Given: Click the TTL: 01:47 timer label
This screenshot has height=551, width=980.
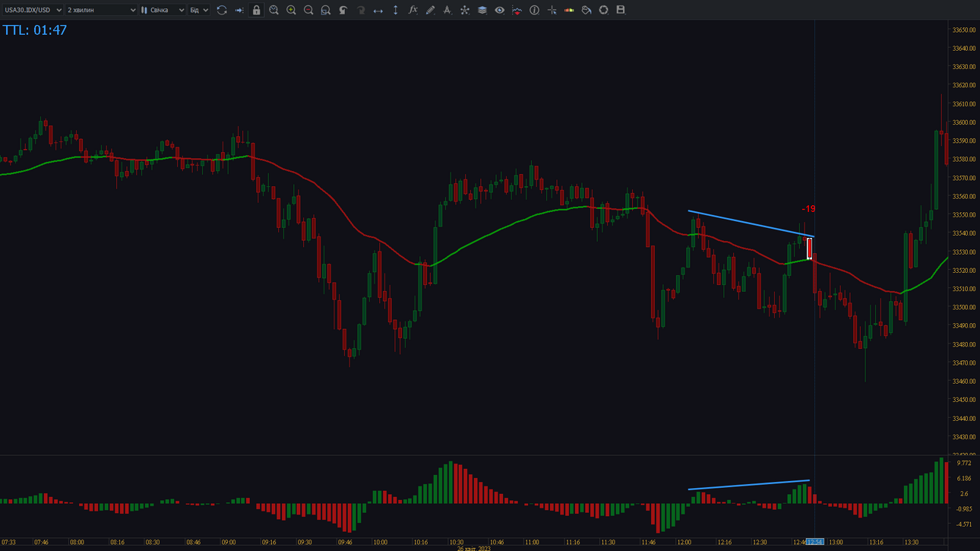Looking at the screenshot, I should pyautogui.click(x=35, y=30).
